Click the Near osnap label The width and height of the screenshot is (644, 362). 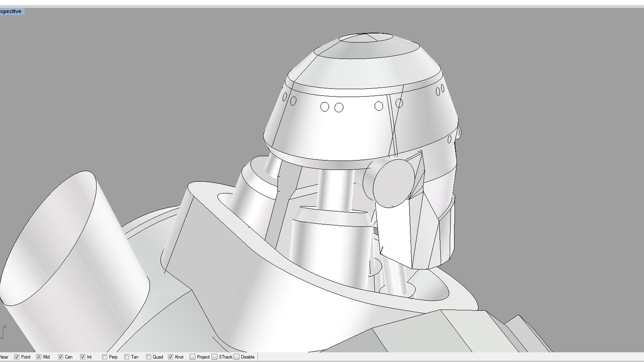click(4, 357)
